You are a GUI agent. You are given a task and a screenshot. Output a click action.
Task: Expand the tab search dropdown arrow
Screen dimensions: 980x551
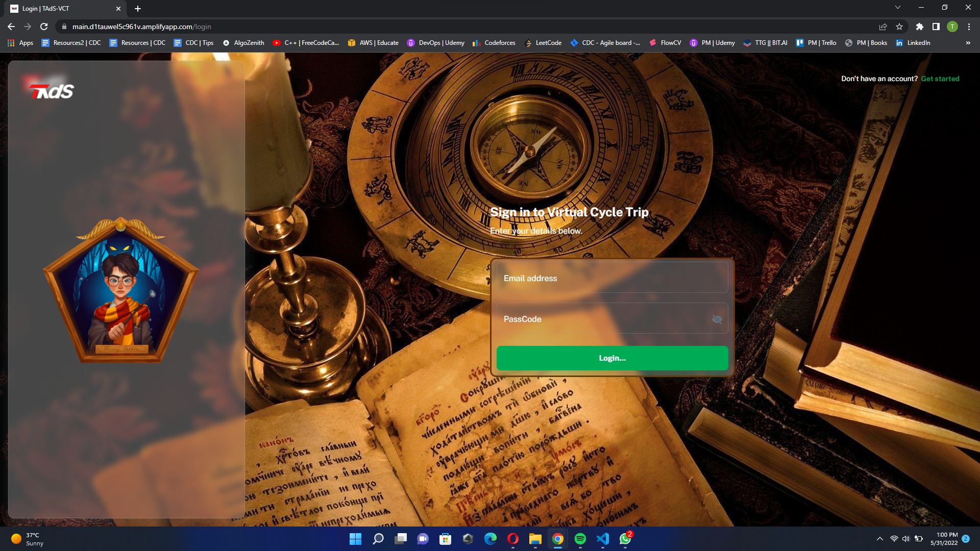tap(897, 8)
